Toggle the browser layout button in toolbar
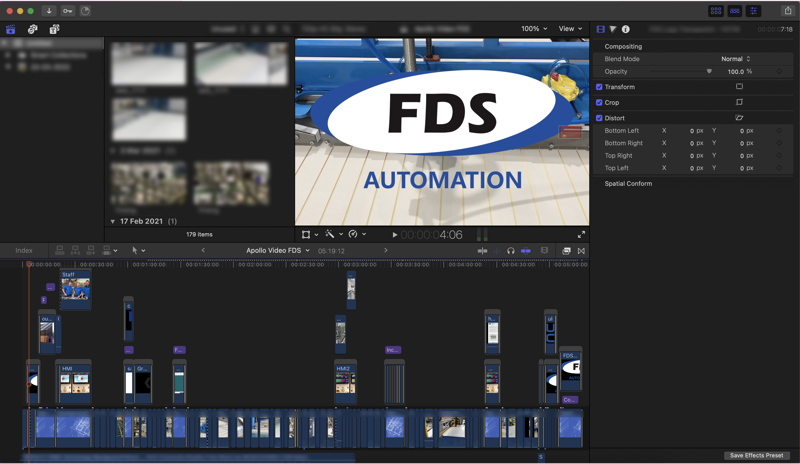The width and height of the screenshot is (800, 464). point(716,11)
